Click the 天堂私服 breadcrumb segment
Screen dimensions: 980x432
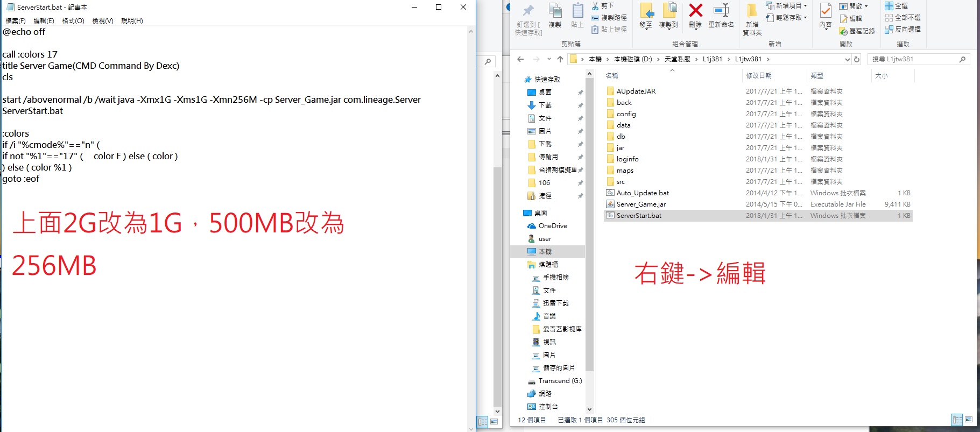click(x=678, y=59)
